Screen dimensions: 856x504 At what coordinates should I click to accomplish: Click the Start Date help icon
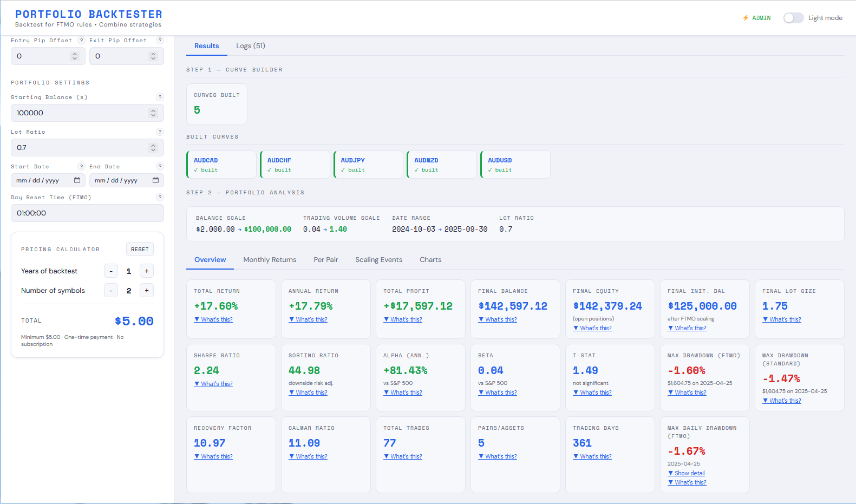(x=81, y=167)
